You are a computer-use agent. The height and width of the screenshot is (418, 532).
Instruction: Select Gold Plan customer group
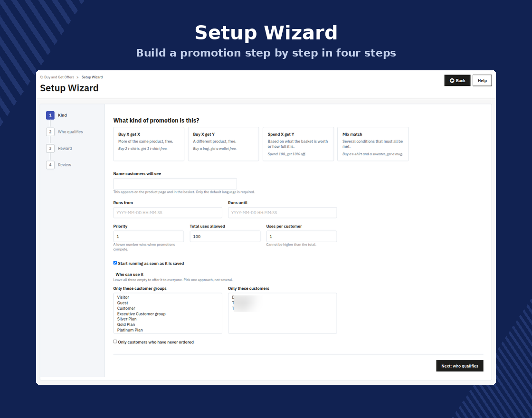coord(126,325)
